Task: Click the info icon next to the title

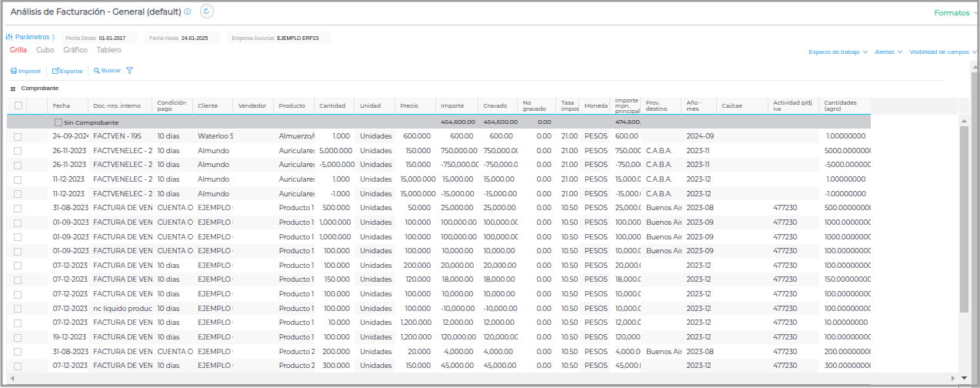Action: pyautogui.click(x=188, y=12)
